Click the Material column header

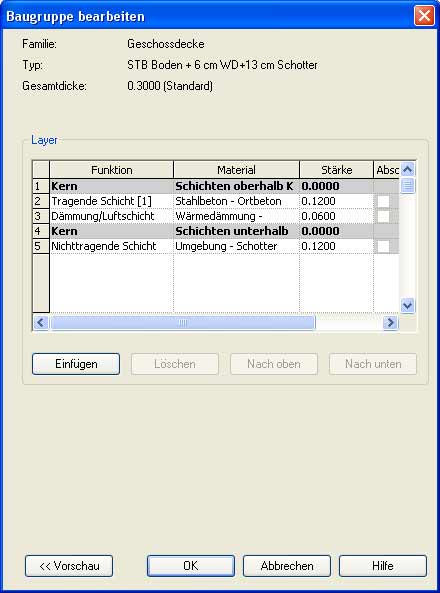click(x=236, y=170)
